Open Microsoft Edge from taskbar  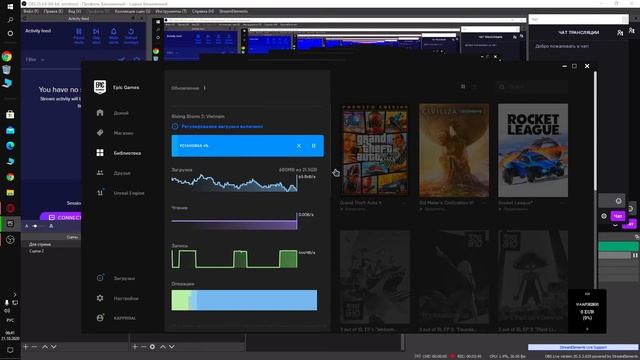pyautogui.click(x=10, y=146)
